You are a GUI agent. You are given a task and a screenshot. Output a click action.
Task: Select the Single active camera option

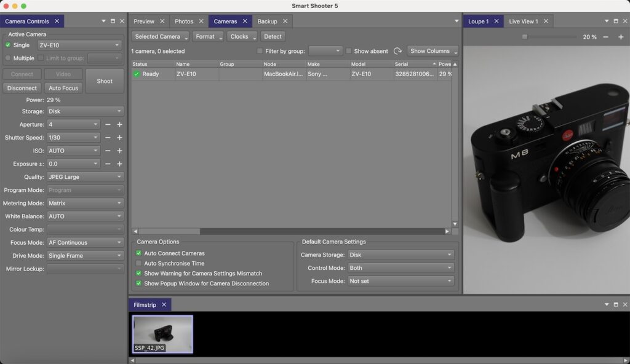8,45
